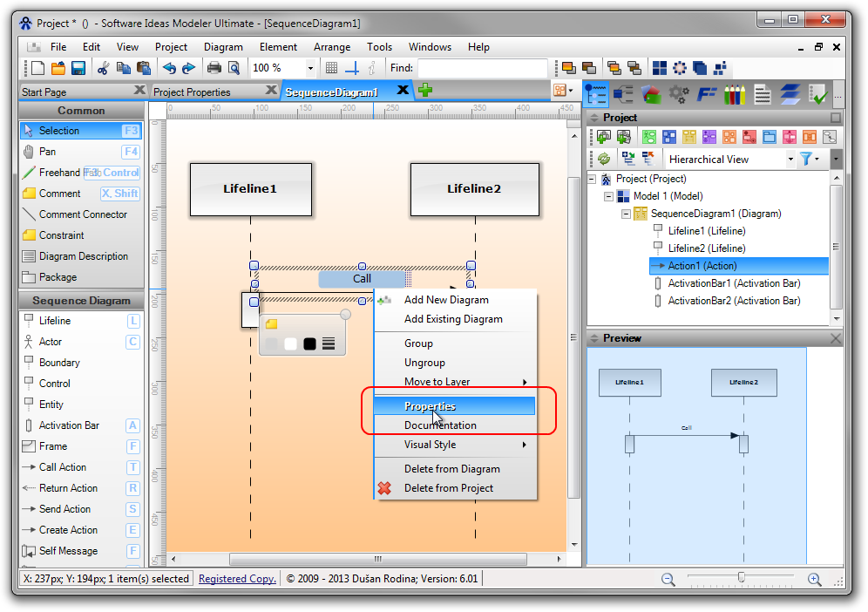Select the Call Action tool
Screen dimensions: 868x612
[81, 467]
